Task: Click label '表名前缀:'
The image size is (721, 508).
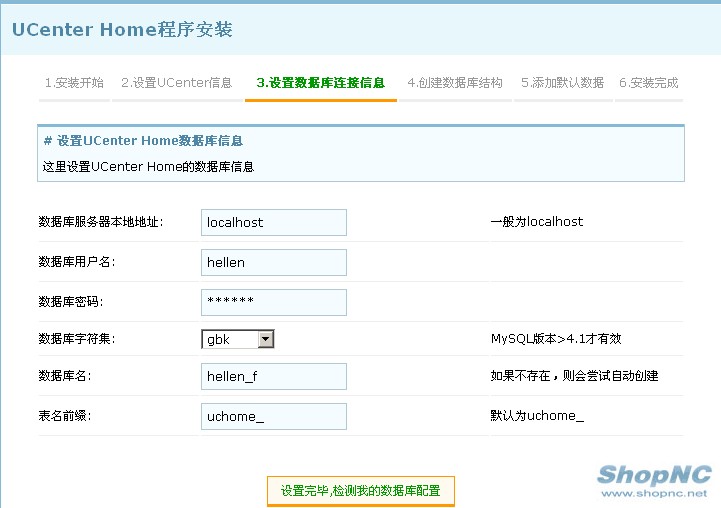Action: click(x=65, y=416)
